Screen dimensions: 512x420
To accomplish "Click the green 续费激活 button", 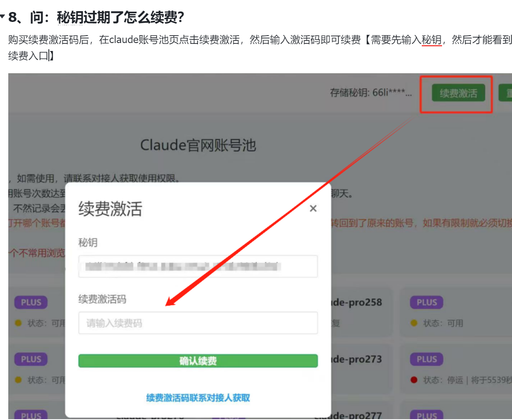I will 458,93.
